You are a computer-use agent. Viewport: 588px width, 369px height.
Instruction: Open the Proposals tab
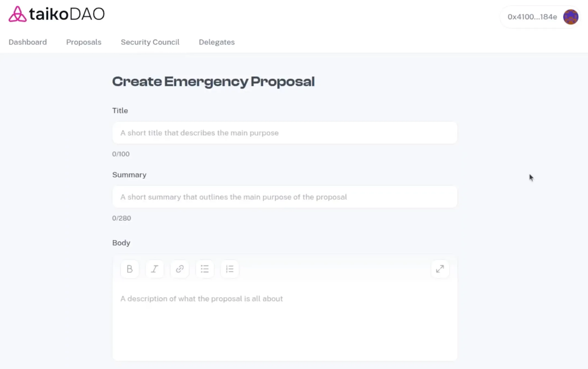[84, 42]
